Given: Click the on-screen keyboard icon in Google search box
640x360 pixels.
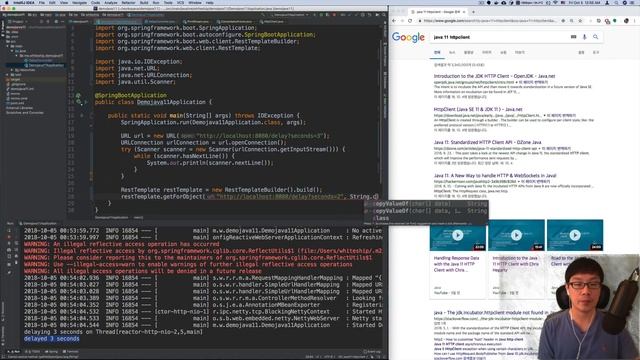Looking at the screenshot, I should coord(573,37).
